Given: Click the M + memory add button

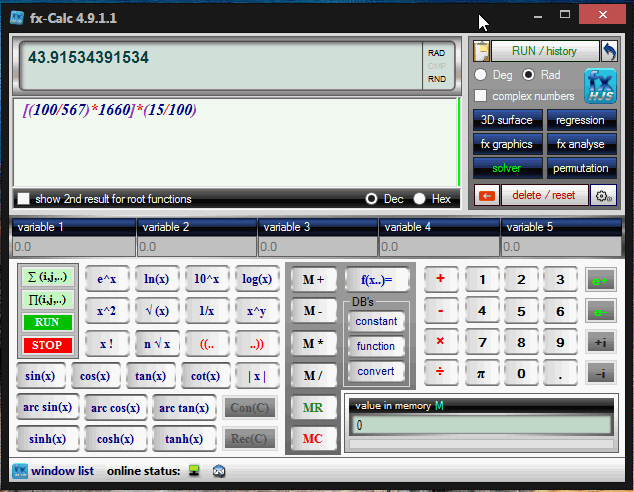Looking at the screenshot, I should [x=313, y=280].
